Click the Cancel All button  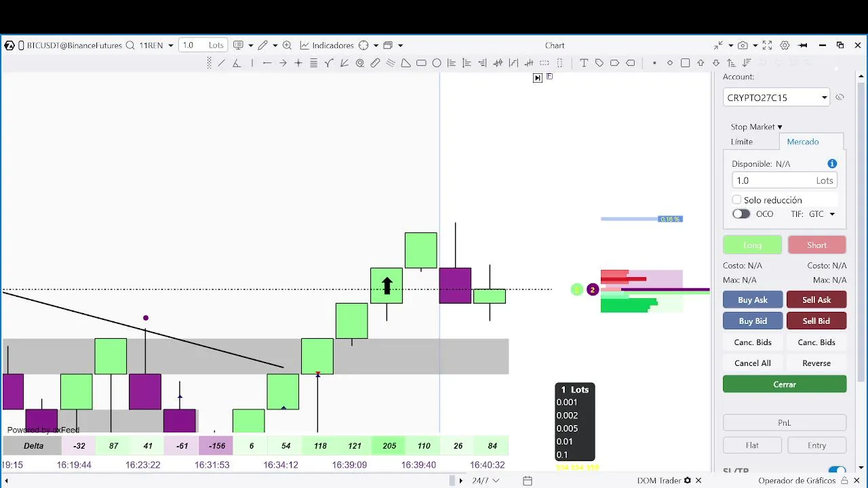[x=753, y=363]
